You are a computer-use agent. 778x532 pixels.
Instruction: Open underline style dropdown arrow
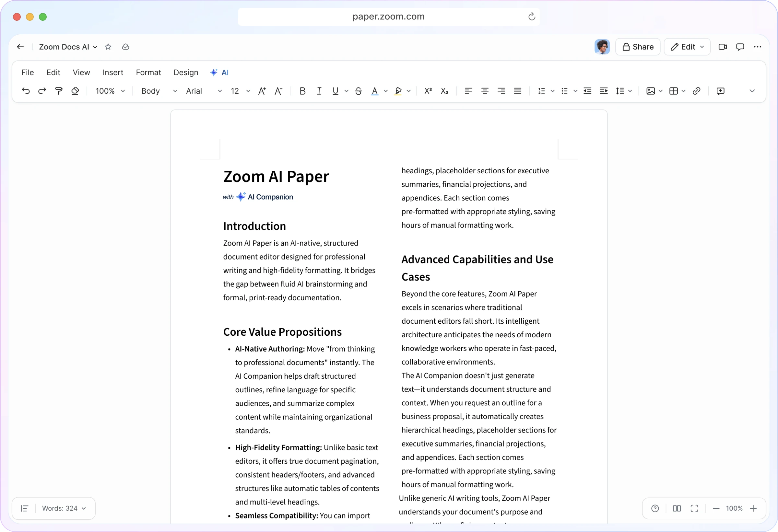click(x=347, y=91)
